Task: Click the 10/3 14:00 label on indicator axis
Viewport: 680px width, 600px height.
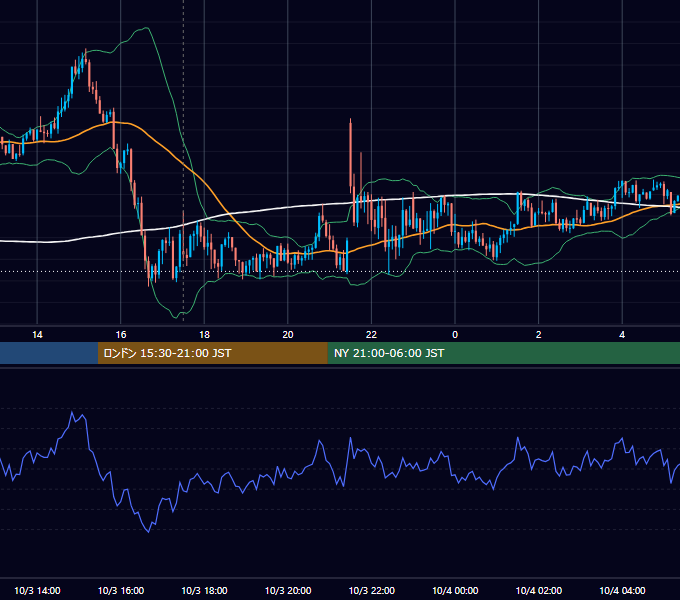Action: tap(37, 590)
